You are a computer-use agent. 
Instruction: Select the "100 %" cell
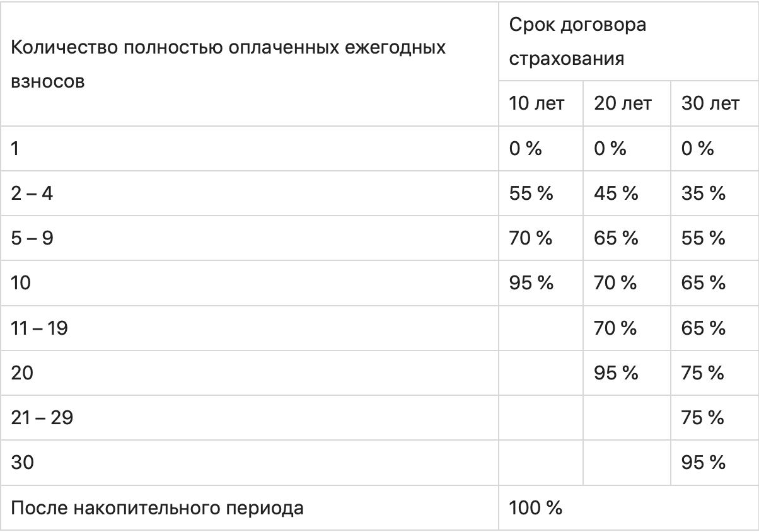click(x=535, y=508)
